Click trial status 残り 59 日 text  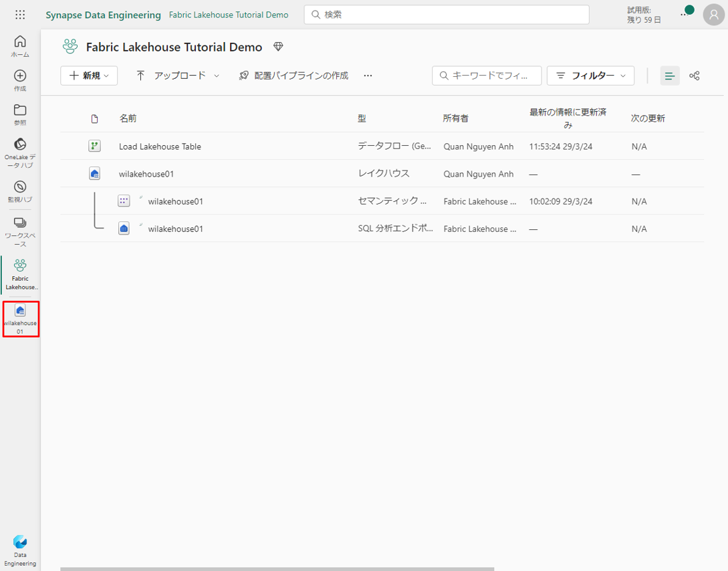pyautogui.click(x=644, y=20)
